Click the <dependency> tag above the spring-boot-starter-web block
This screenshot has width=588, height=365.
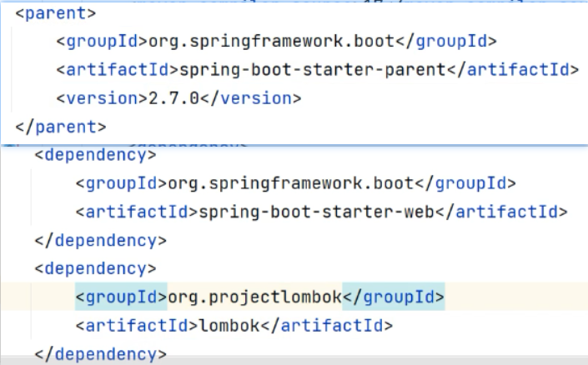tap(96, 155)
